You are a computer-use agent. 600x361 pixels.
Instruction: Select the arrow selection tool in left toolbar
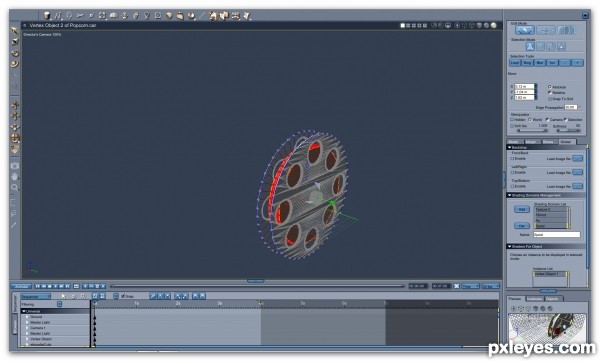pyautogui.click(x=15, y=31)
